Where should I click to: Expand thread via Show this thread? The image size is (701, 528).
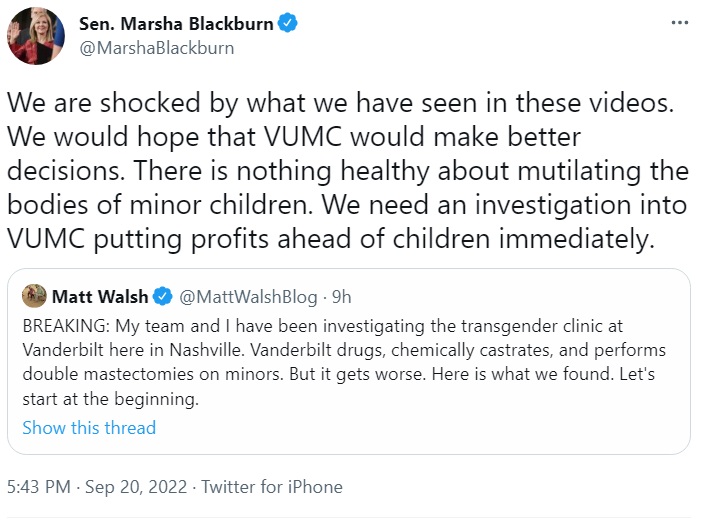click(89, 428)
